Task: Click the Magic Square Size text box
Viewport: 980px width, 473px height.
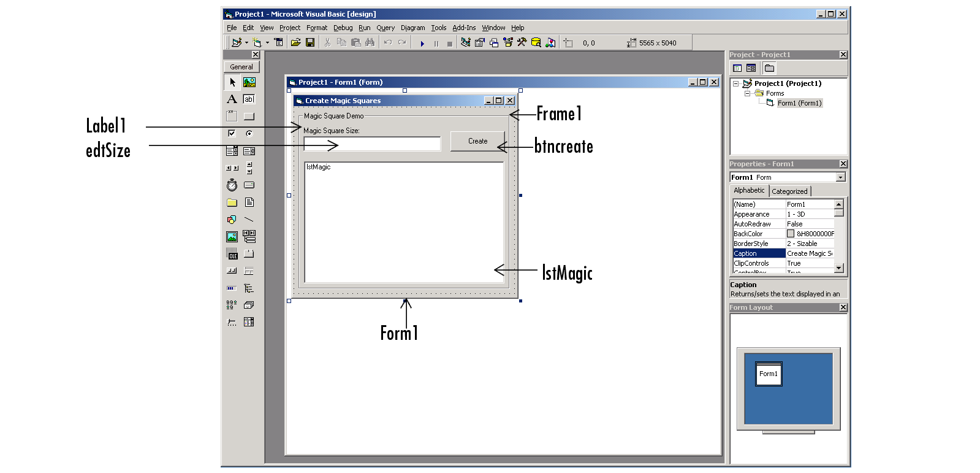Action: click(372, 144)
